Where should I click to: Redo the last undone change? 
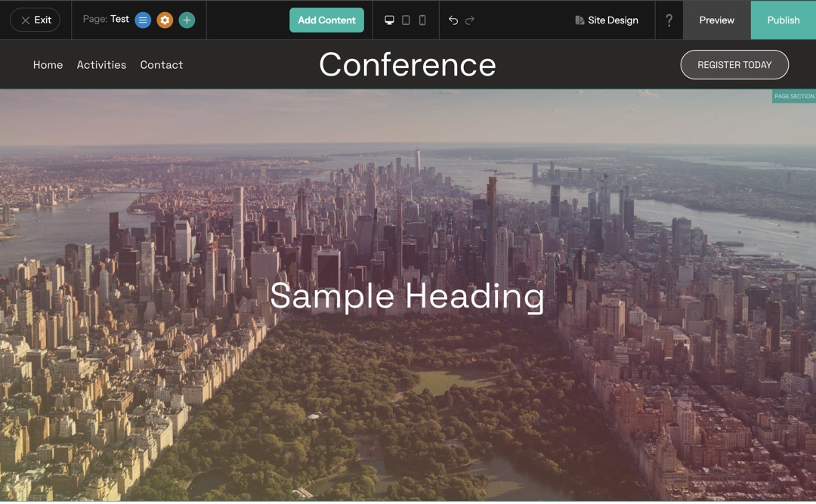[x=470, y=20]
